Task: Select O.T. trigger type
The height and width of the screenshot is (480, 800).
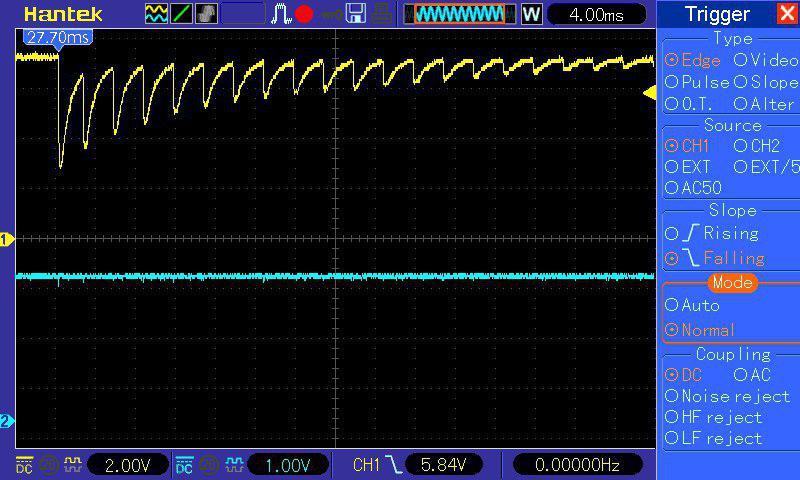Action: point(689,105)
